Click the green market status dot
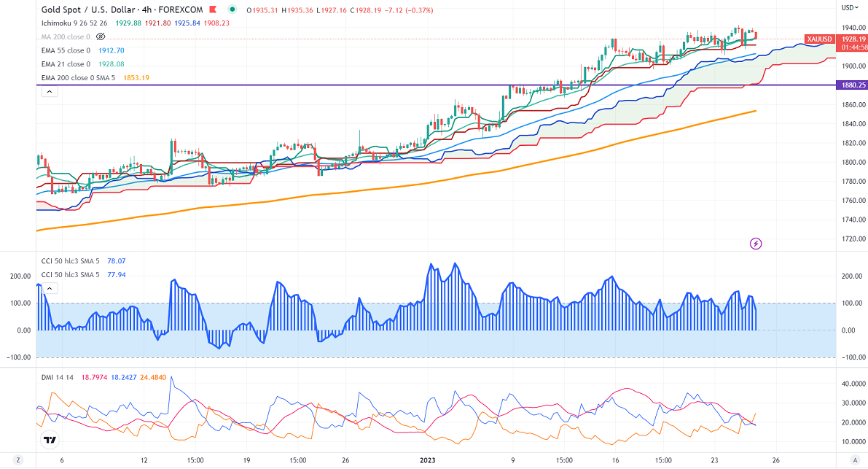The image size is (868, 469). 232,9
